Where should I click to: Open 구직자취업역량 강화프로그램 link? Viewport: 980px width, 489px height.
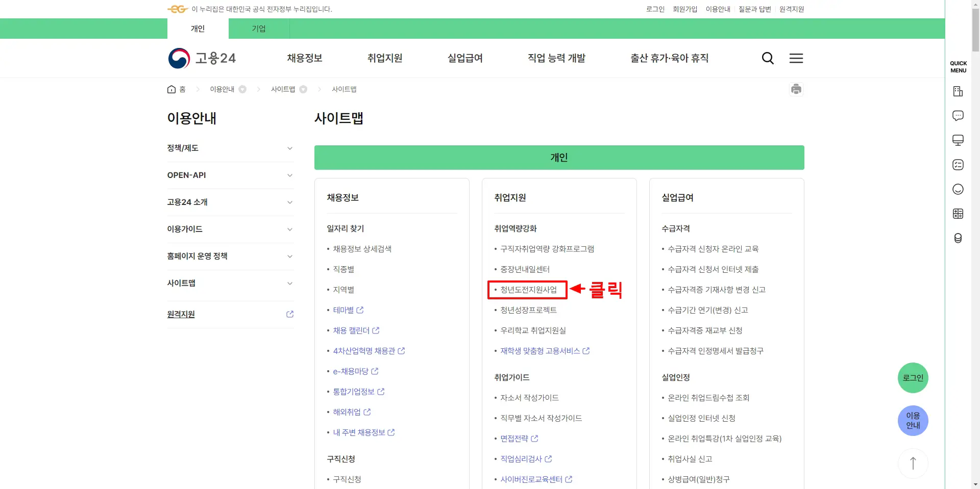(547, 249)
